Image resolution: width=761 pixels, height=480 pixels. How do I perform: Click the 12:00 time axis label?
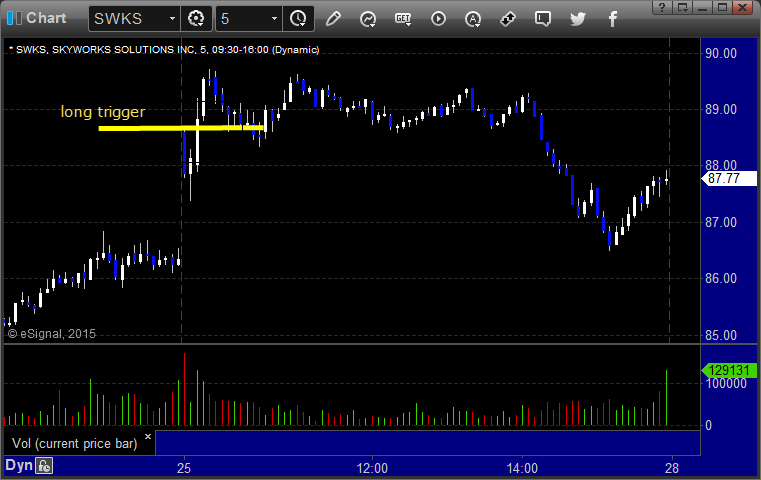tap(372, 468)
